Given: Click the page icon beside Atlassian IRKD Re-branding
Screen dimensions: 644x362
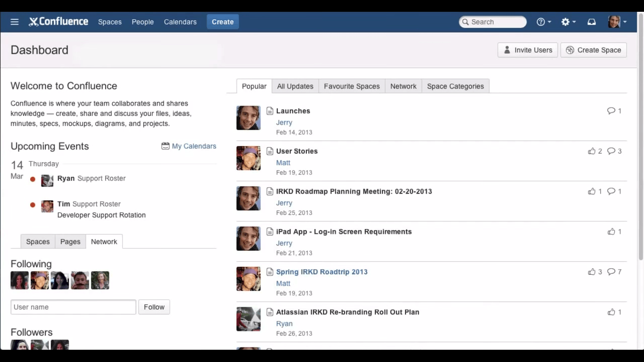Looking at the screenshot, I should point(270,312).
